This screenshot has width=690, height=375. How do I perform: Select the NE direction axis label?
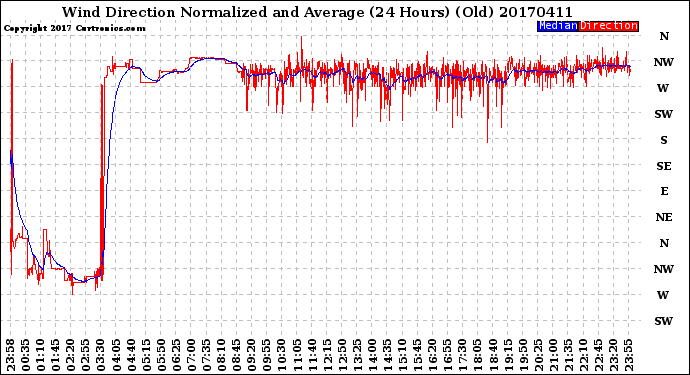[664, 217]
